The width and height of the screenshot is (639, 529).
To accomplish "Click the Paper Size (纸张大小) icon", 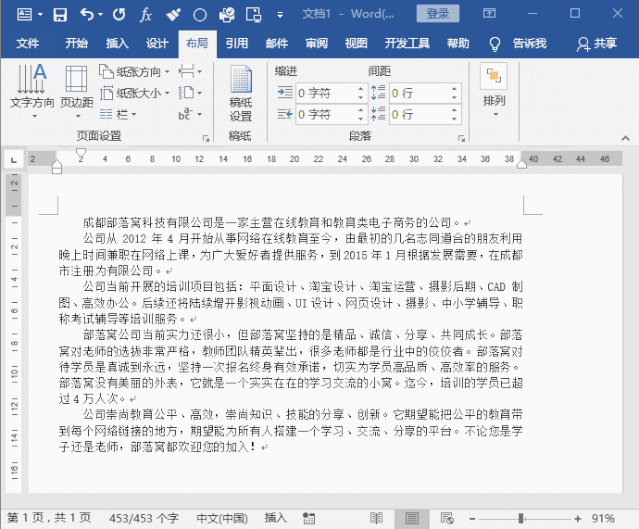I will tap(106, 93).
